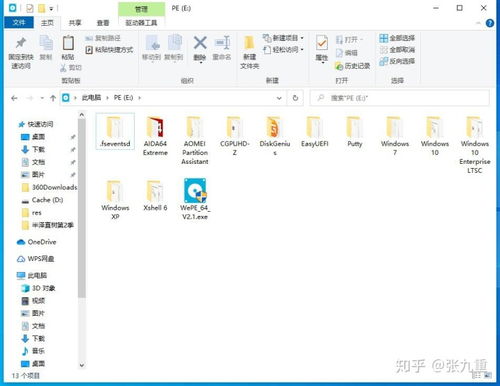Viewport: 500px width, 386px height.
Task: Open the AIDA64 Extreme folder
Action: click(x=155, y=136)
